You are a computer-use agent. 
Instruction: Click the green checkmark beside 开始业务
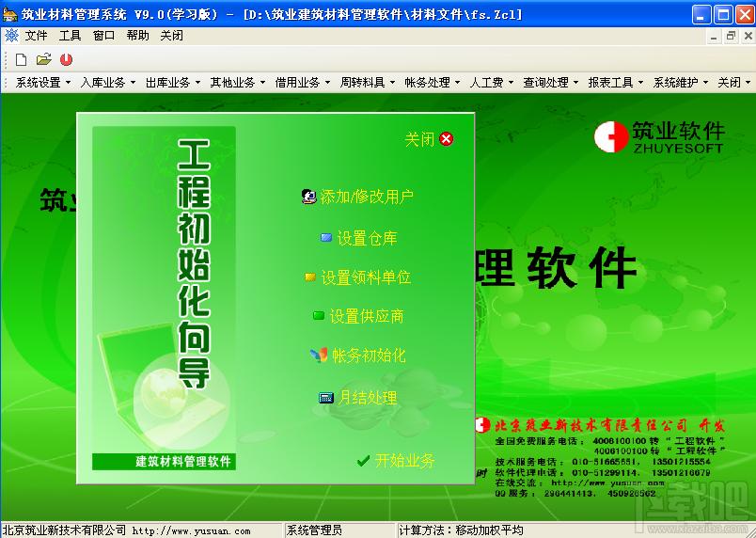tap(364, 461)
